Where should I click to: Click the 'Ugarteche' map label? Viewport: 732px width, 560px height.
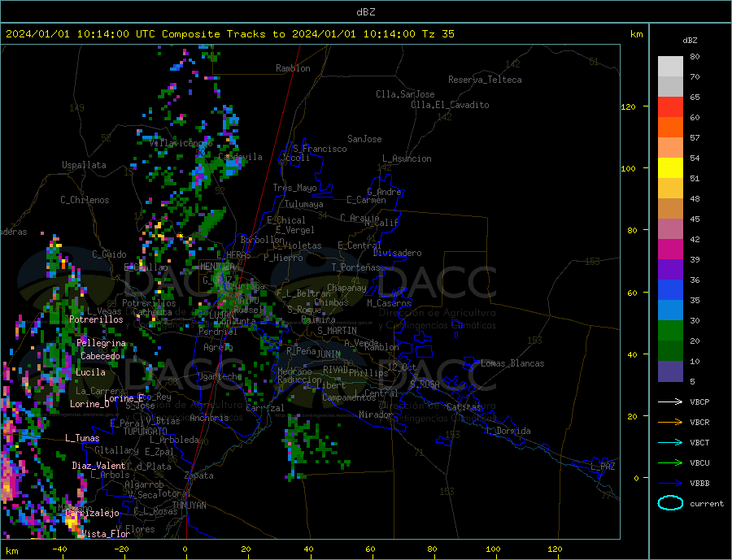click(220, 376)
